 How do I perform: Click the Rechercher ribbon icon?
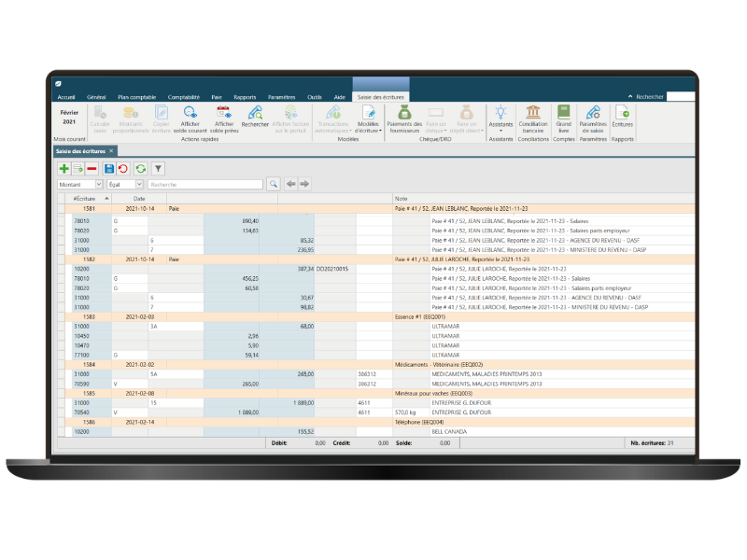[x=255, y=117]
